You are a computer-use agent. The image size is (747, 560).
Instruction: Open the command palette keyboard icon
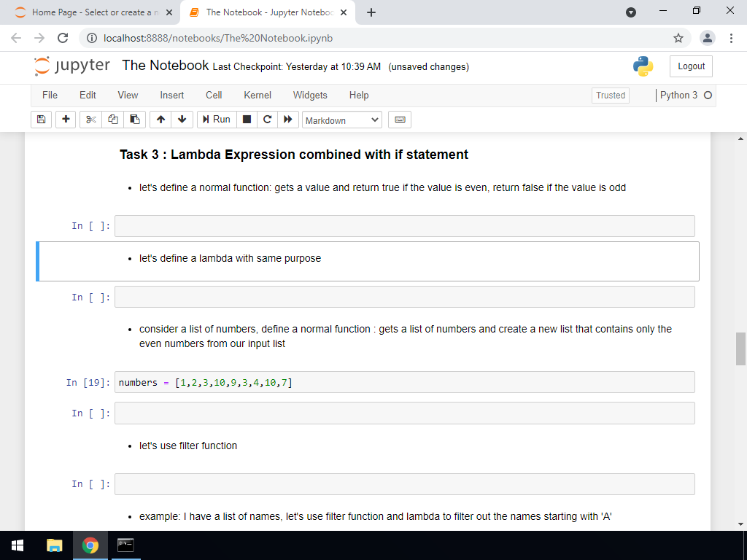[x=400, y=120]
